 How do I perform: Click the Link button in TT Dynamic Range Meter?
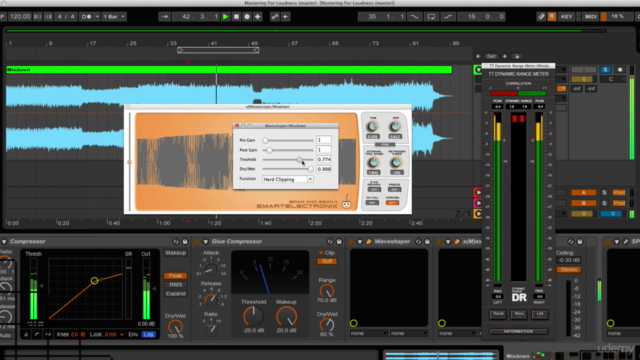click(540, 314)
